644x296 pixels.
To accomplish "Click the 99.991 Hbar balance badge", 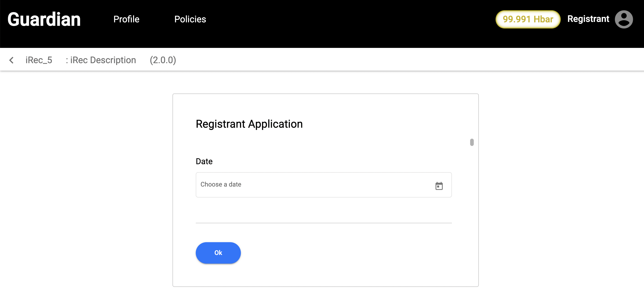I will (x=528, y=19).
